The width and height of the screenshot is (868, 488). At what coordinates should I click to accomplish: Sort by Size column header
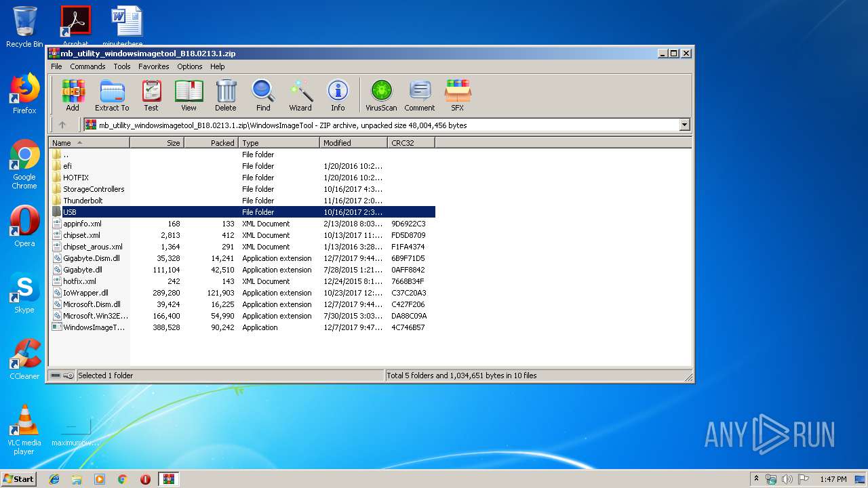157,143
